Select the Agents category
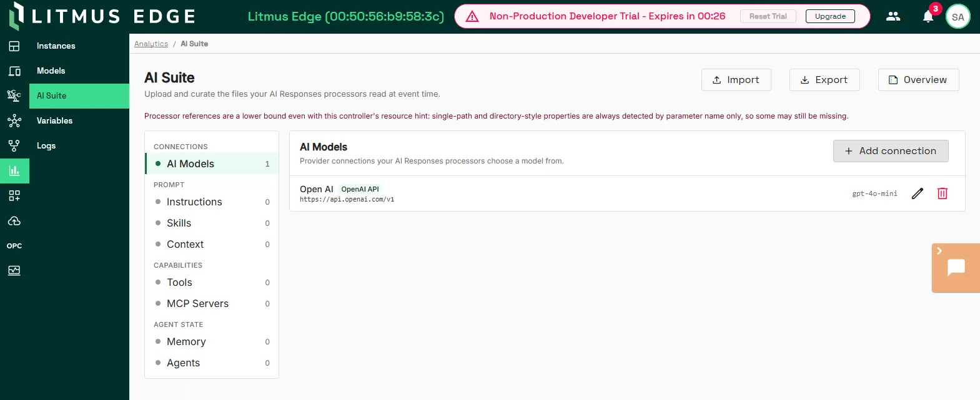 [212, 363]
